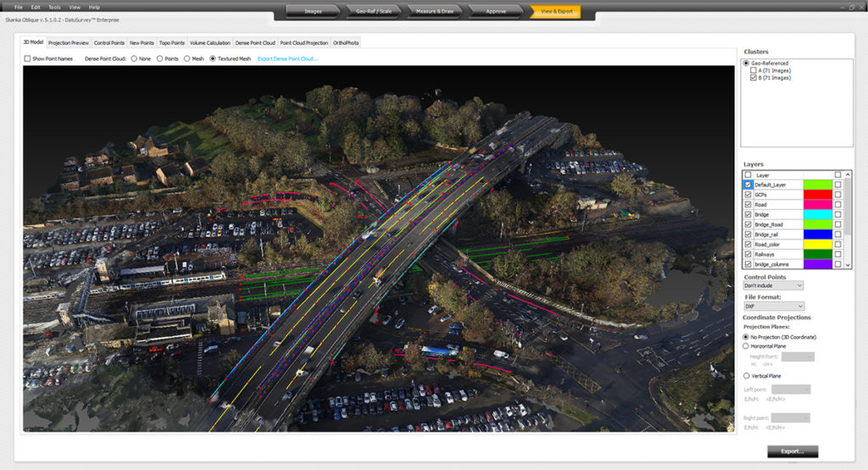Click the Export... button
868x470 pixels.
(793, 451)
